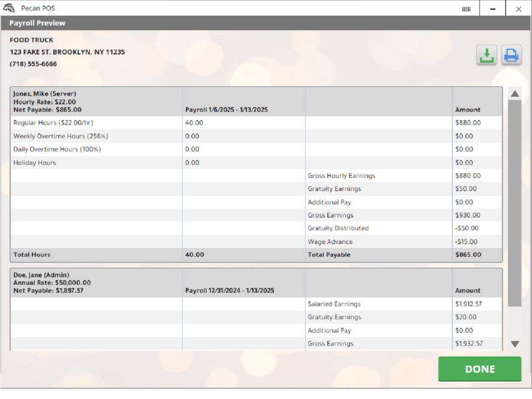Click the Pecan POS logo in title bar
The height and width of the screenshot is (399, 532).
[x=9, y=8]
